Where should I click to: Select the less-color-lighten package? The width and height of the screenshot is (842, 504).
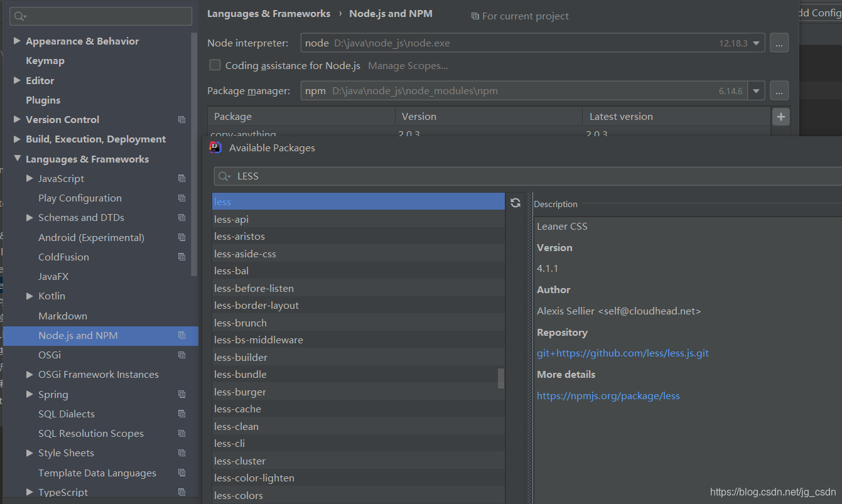(359, 478)
